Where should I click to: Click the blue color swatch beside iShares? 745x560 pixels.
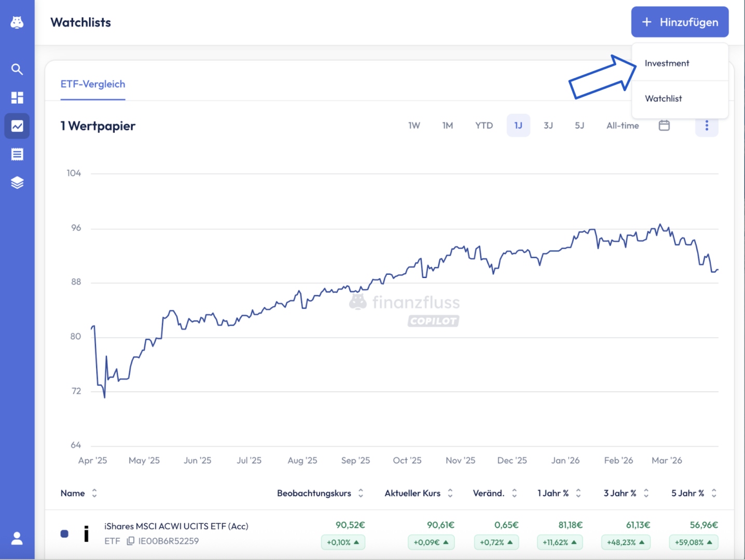[64, 534]
